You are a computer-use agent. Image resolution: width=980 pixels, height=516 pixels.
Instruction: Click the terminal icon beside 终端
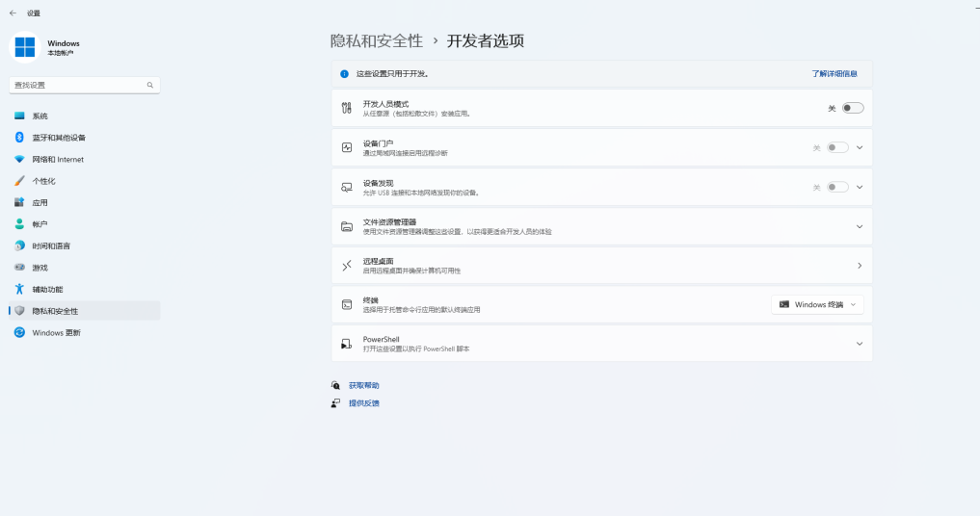347,305
